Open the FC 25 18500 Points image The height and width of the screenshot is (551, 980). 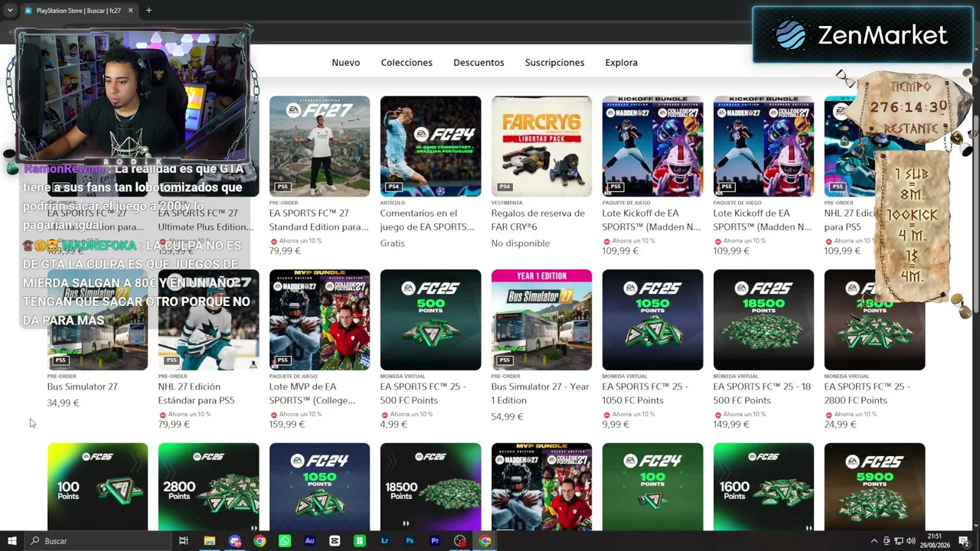click(763, 320)
